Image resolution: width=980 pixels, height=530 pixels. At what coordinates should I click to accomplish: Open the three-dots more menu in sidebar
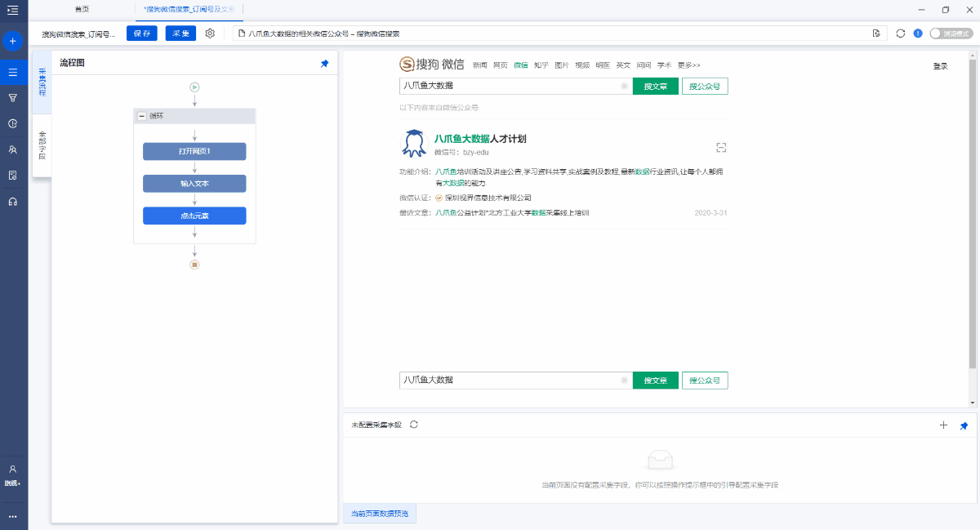click(12, 516)
